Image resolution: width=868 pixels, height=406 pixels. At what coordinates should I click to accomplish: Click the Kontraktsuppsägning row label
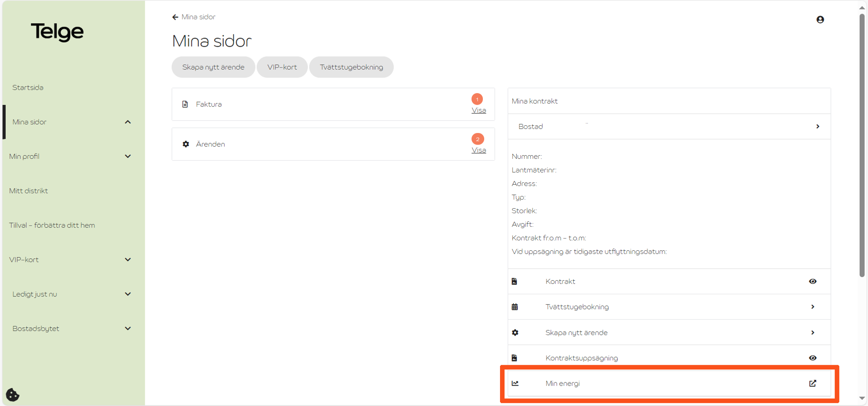pos(581,358)
